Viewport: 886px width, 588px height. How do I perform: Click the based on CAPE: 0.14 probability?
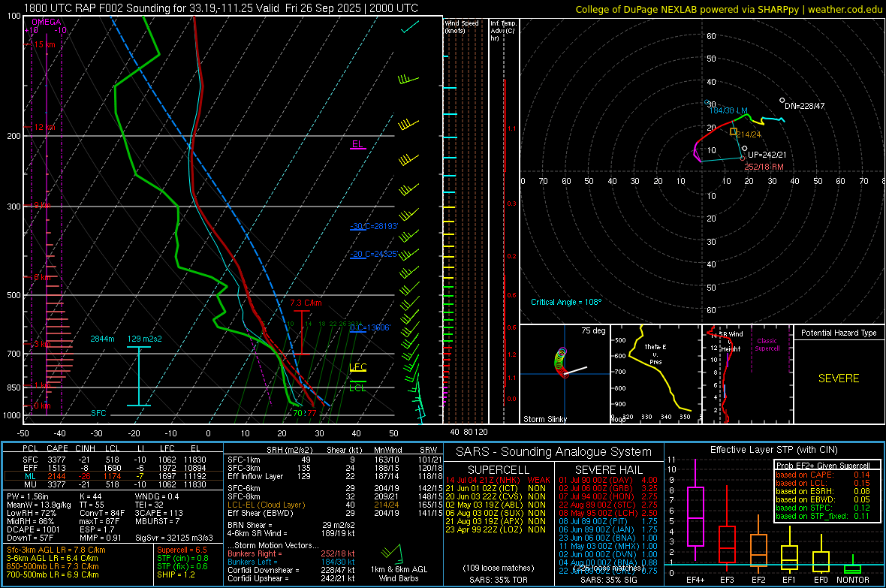coord(823,475)
